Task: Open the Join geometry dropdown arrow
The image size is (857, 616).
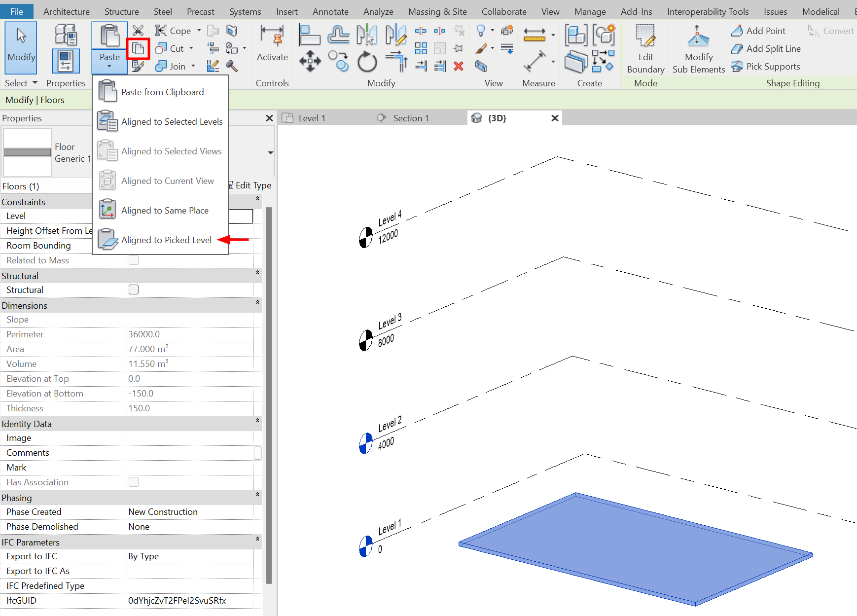Action: tap(193, 66)
